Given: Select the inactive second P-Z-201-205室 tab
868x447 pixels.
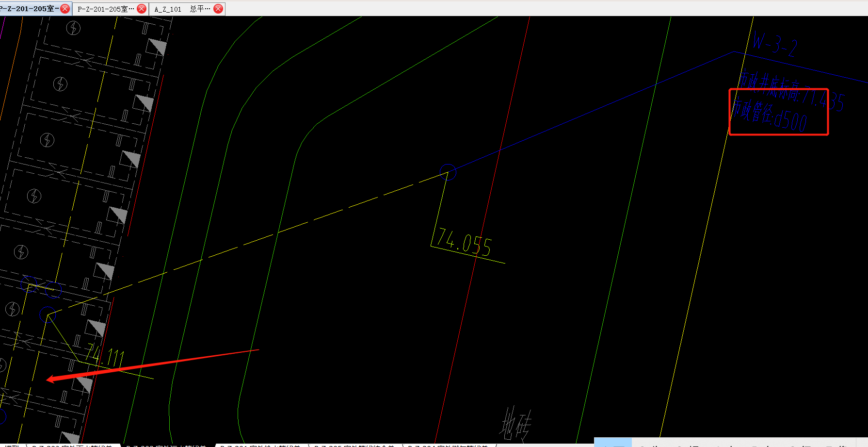Looking at the screenshot, I should (x=106, y=9).
